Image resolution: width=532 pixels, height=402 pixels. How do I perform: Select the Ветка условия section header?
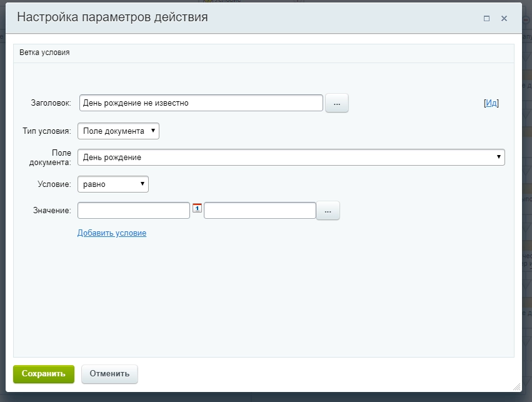(x=44, y=53)
